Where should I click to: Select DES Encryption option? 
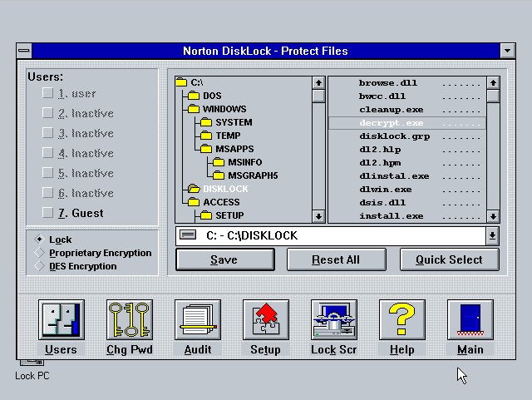pyautogui.click(x=40, y=266)
